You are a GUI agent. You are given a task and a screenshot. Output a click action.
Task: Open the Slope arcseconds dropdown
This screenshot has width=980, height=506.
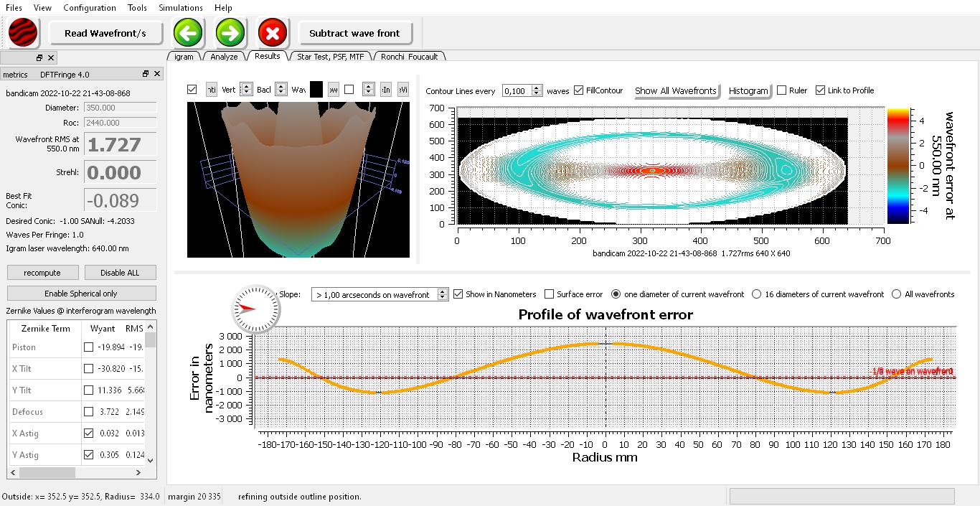point(443,294)
